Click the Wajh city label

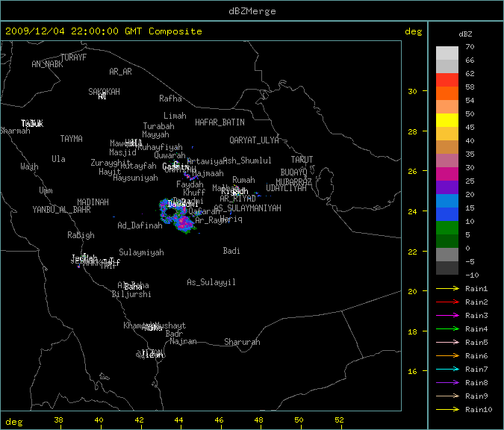click(29, 166)
